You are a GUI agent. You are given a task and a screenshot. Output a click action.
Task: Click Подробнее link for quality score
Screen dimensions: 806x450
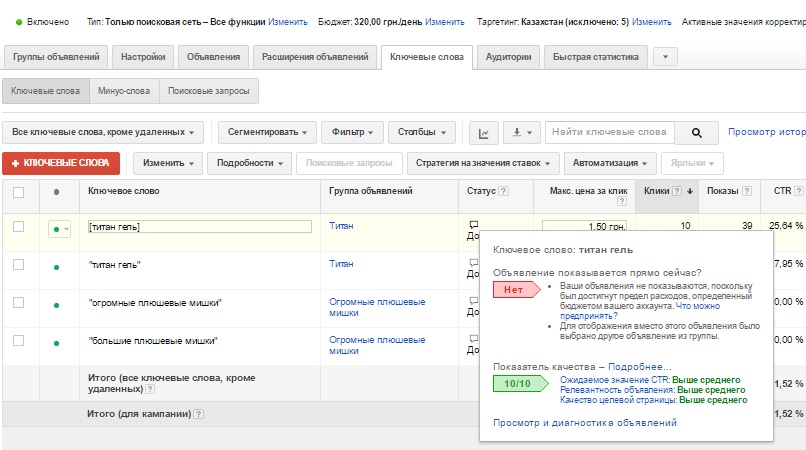tap(639, 367)
